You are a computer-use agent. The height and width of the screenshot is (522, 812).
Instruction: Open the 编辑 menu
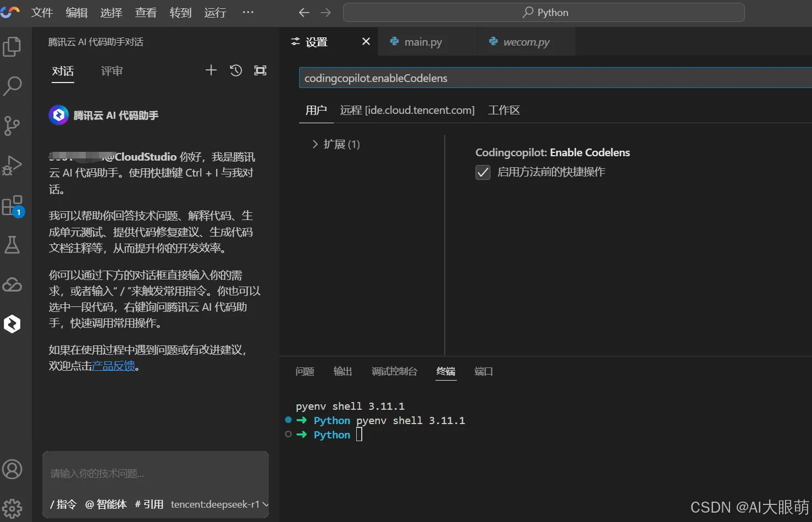[76, 13]
